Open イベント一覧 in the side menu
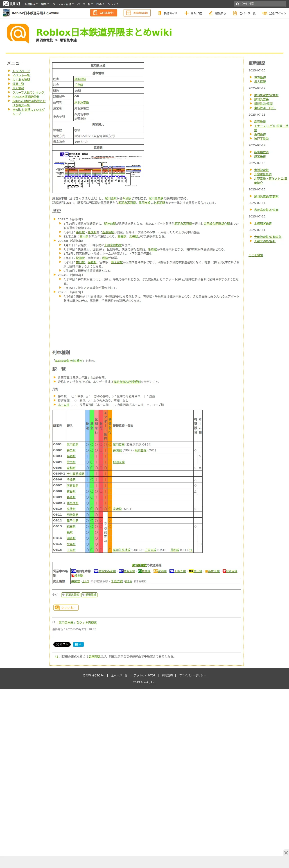The image size is (289, 868). 21,75
